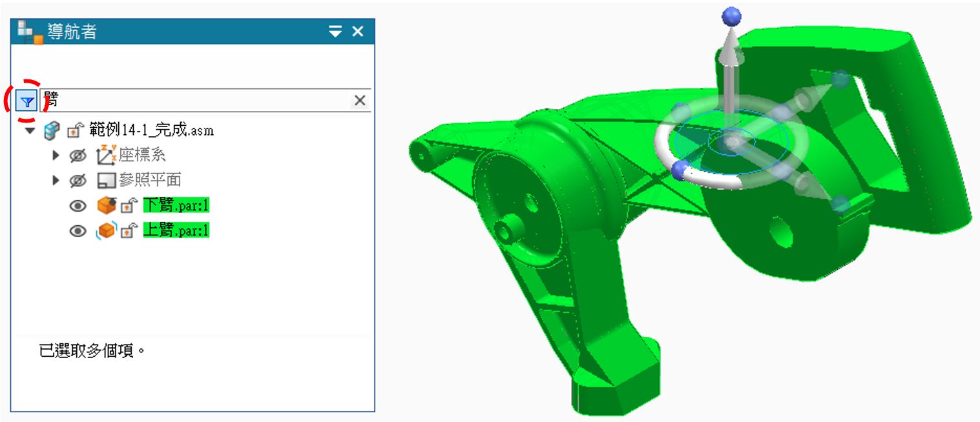The height and width of the screenshot is (422, 980).
Task: Select the 下臂.par:1 part entry
Action: 176,206
